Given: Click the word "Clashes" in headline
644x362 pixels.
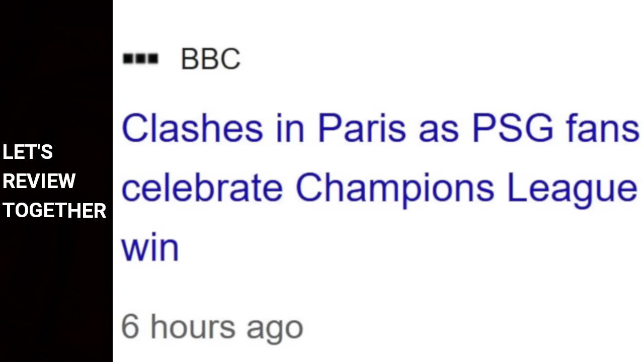Looking at the screenshot, I should coord(192,128).
